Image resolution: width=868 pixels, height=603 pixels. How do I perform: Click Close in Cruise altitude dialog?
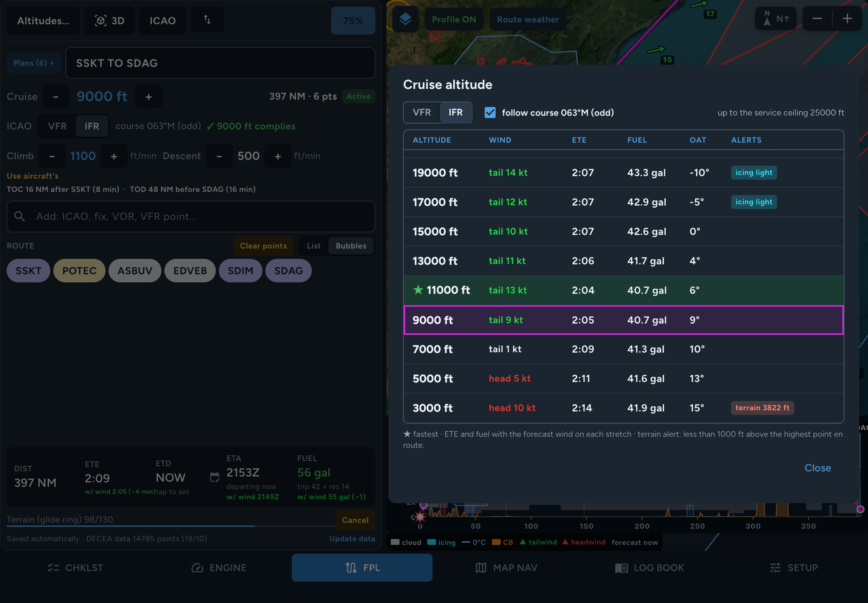[818, 468]
